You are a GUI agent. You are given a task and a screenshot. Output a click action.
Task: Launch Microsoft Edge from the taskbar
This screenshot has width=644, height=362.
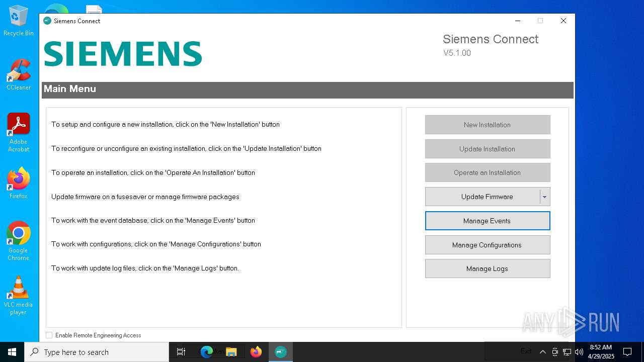point(206,352)
